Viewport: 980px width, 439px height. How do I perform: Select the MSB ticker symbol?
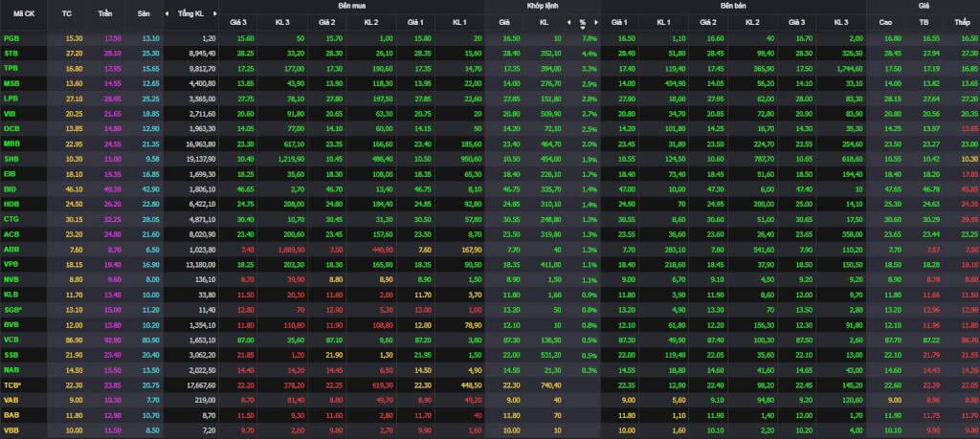pyautogui.click(x=11, y=83)
